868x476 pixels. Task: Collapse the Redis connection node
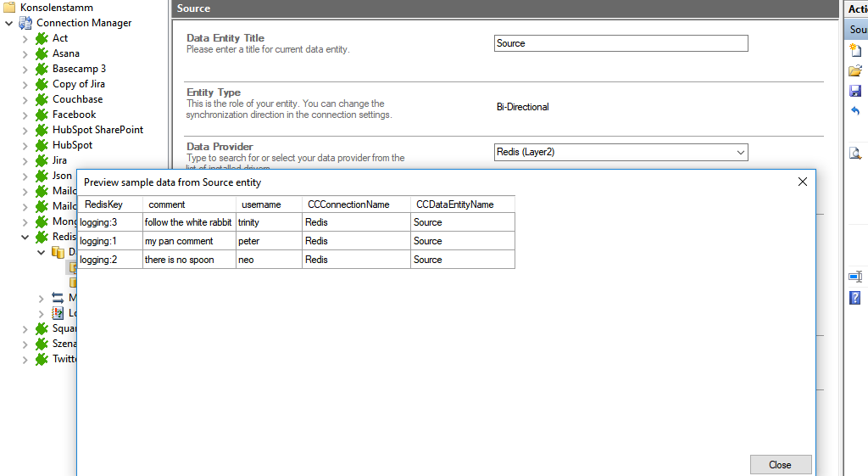pos(25,237)
